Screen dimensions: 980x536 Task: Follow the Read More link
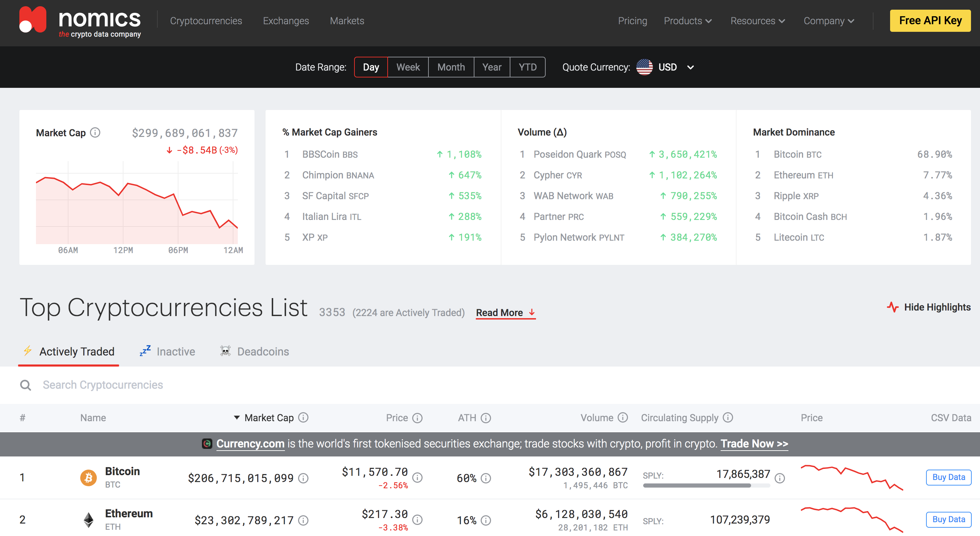(x=506, y=313)
